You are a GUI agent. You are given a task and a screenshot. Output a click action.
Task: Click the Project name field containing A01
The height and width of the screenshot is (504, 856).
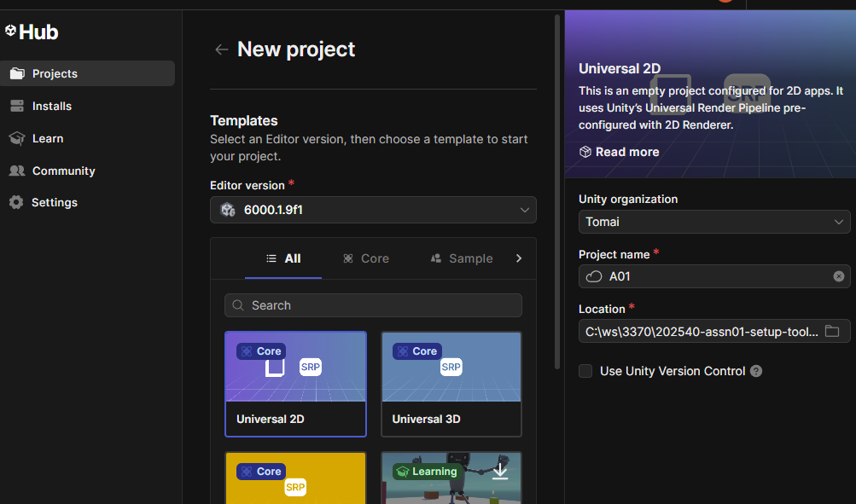click(714, 276)
